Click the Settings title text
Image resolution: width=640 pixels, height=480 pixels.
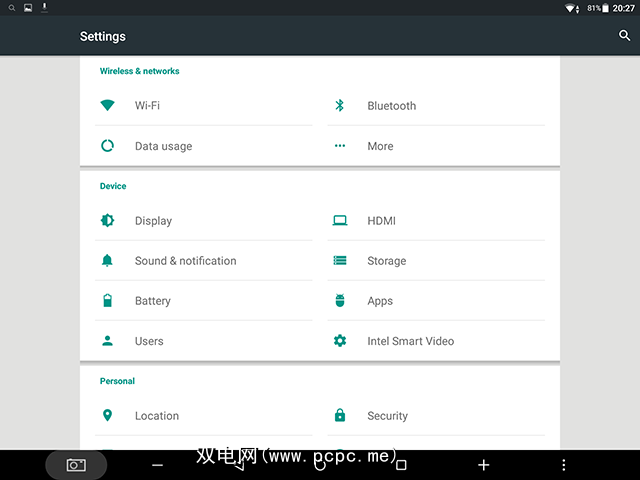coord(102,36)
